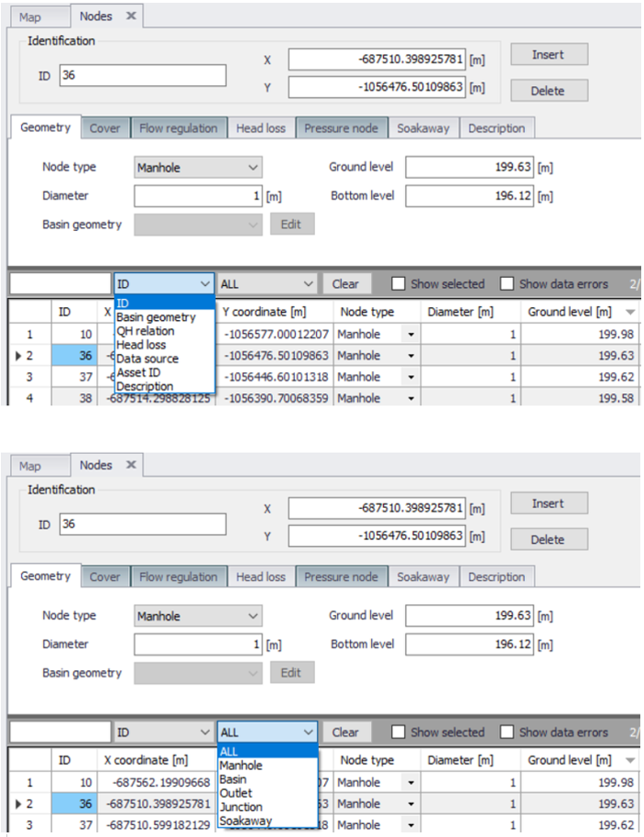Image resolution: width=644 pixels, height=837 pixels.
Task: Open the ALL filter combo in the upper screenshot
Action: (267, 284)
